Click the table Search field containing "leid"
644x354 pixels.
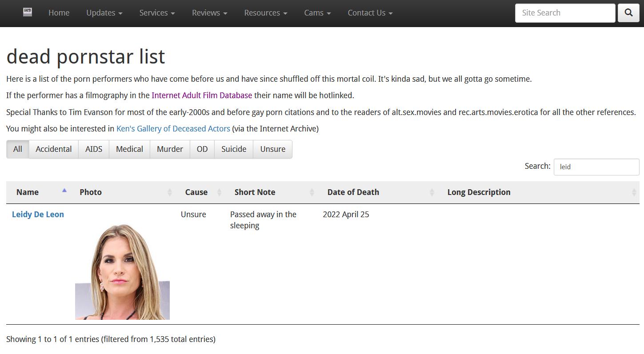tap(596, 167)
